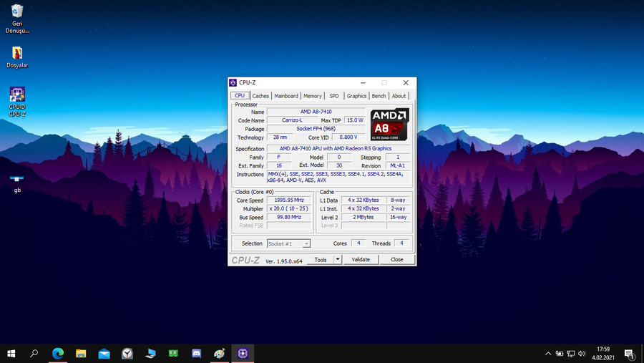Close CPU-Z with the title bar X
The image size is (644, 363).
click(x=406, y=82)
